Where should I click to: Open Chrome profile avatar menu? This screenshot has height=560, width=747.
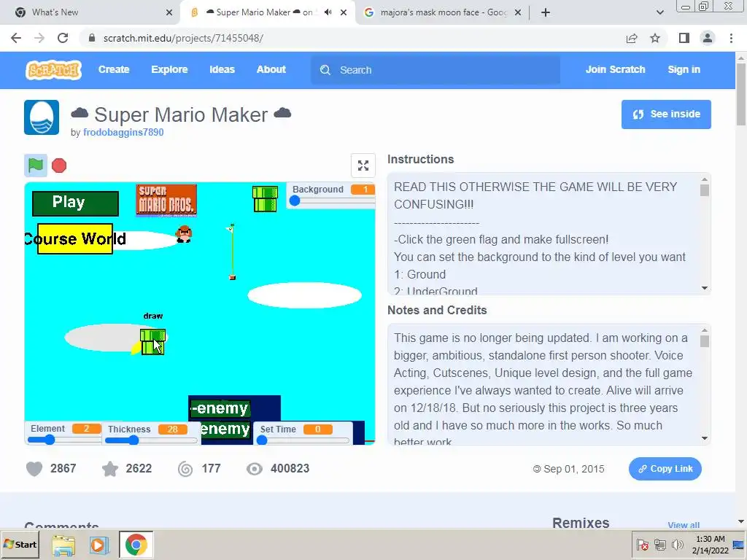[x=708, y=38]
